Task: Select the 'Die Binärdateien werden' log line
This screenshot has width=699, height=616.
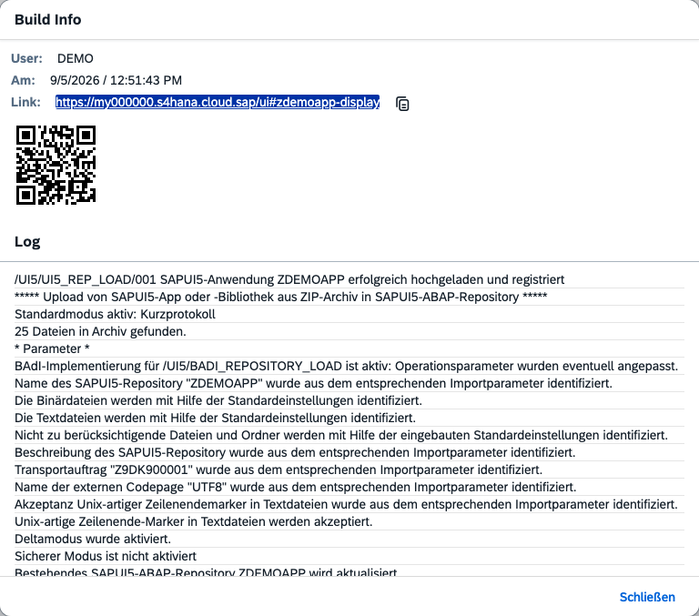Action: coord(349,400)
